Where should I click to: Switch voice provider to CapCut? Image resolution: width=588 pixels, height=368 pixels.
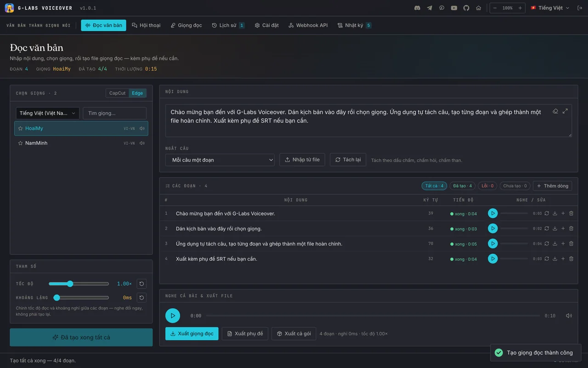pyautogui.click(x=117, y=93)
